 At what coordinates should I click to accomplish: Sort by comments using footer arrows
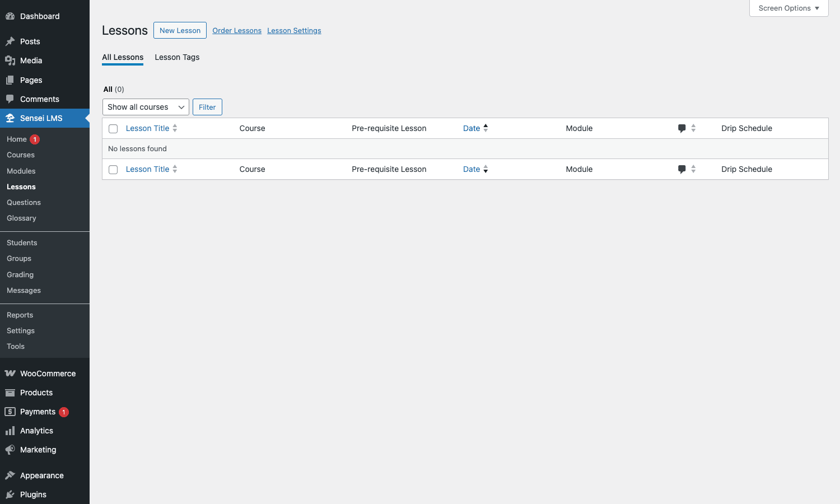693,169
